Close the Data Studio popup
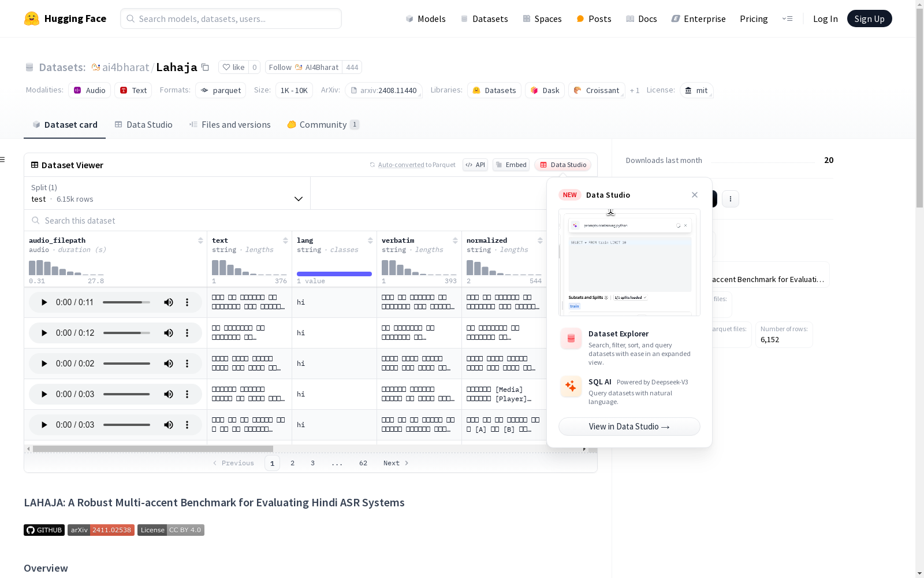 coord(695,195)
